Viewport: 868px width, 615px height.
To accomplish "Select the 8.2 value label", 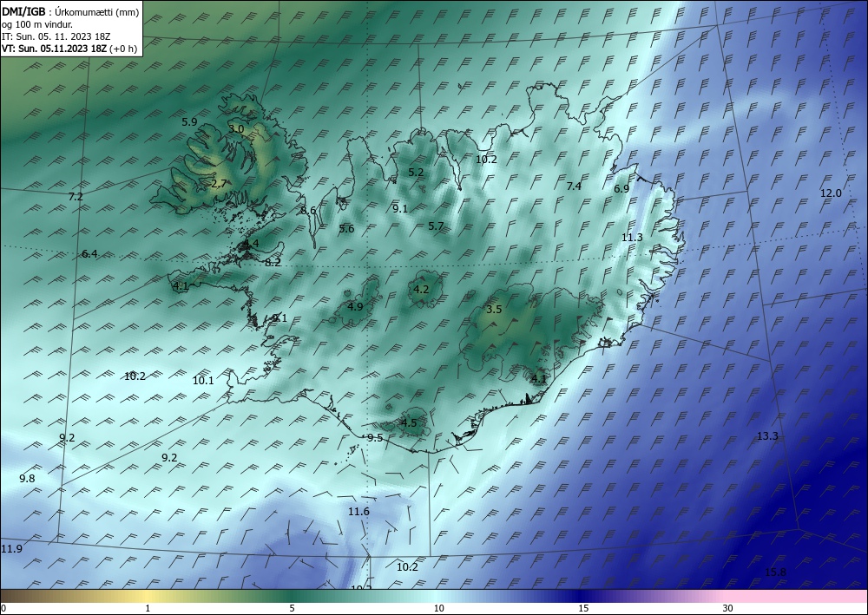I will click(x=273, y=263).
